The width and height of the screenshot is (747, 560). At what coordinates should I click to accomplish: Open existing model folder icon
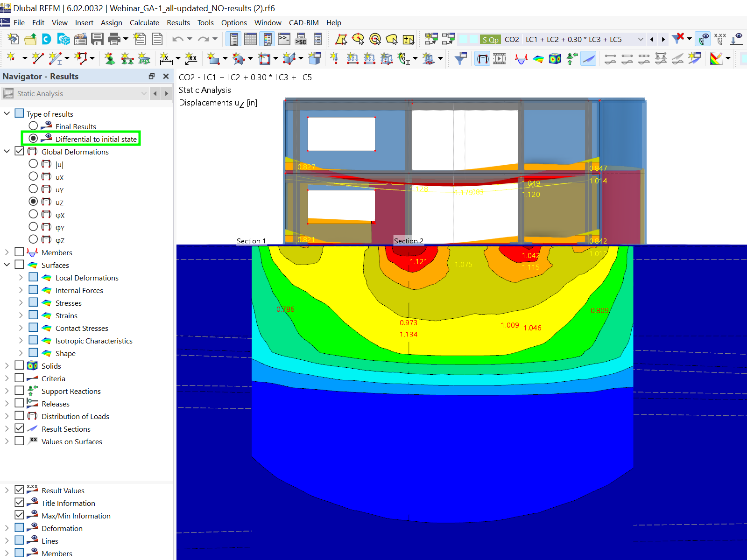tap(30, 39)
